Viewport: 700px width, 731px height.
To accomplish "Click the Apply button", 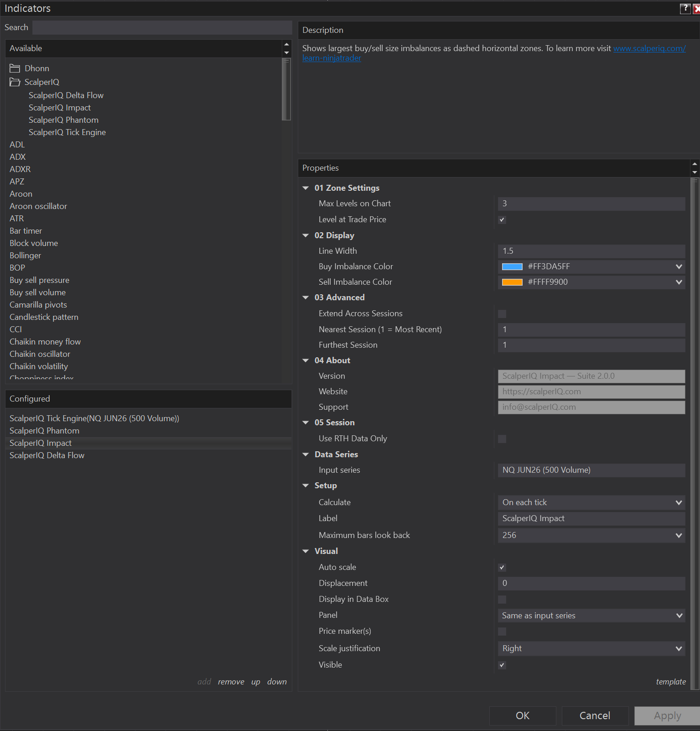I will coord(667,715).
